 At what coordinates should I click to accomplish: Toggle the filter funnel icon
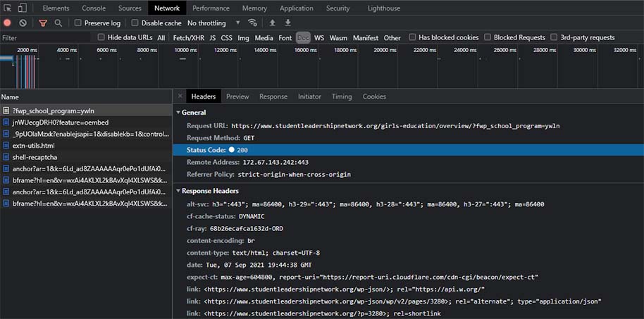[x=42, y=23]
